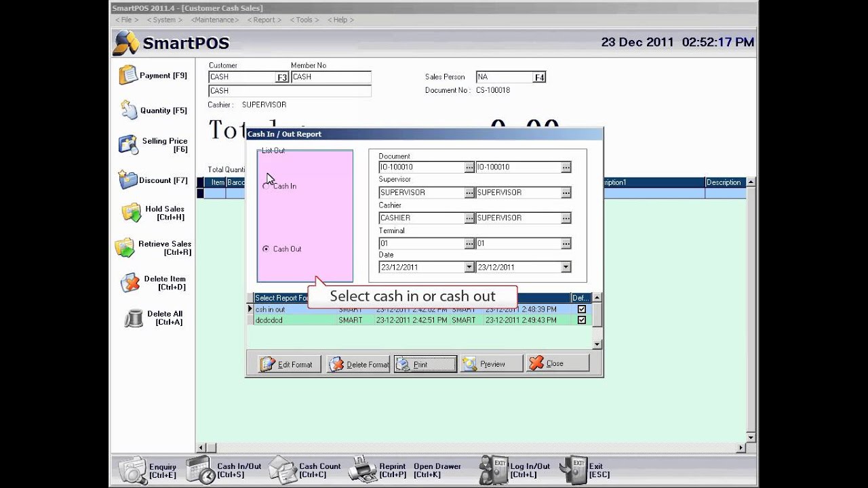The image size is (868, 488).
Task: Click F3 customer lookup button
Action: [x=282, y=77]
